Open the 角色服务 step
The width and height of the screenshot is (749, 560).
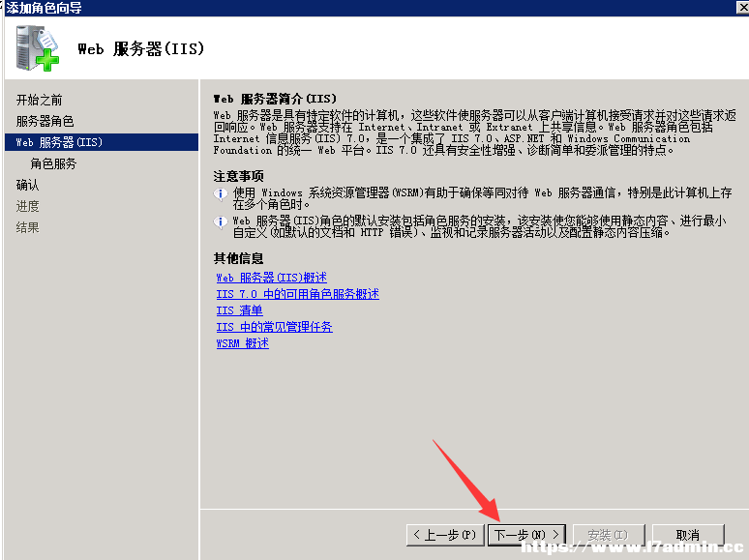click(53, 163)
